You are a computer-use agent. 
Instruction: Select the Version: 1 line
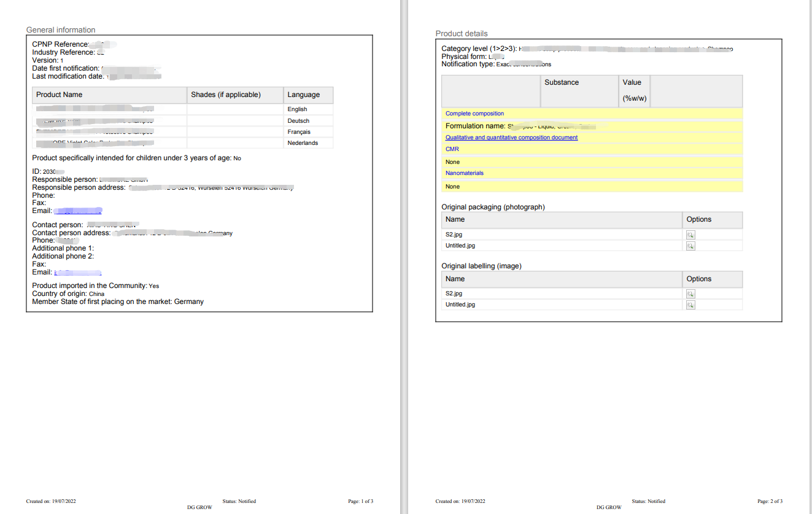pyautogui.click(x=48, y=60)
